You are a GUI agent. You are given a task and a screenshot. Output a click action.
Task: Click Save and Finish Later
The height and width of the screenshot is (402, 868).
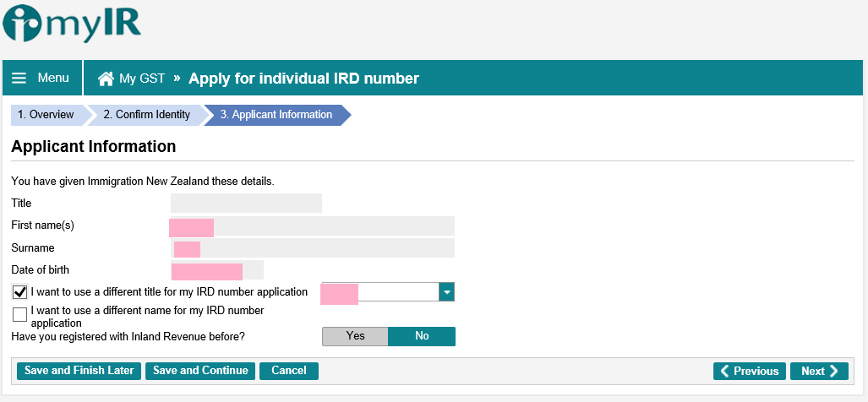(79, 371)
